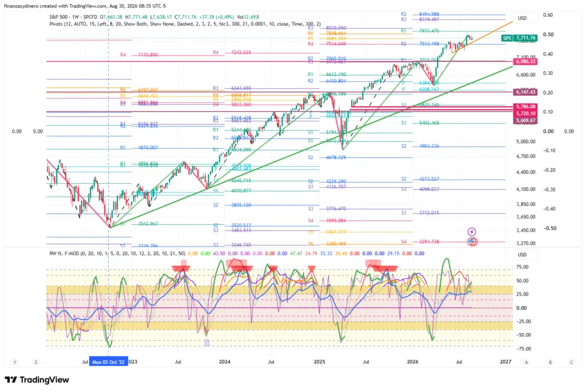Click the S1 3542.967 pivot label
This screenshot has width=586, height=392.
click(139, 224)
